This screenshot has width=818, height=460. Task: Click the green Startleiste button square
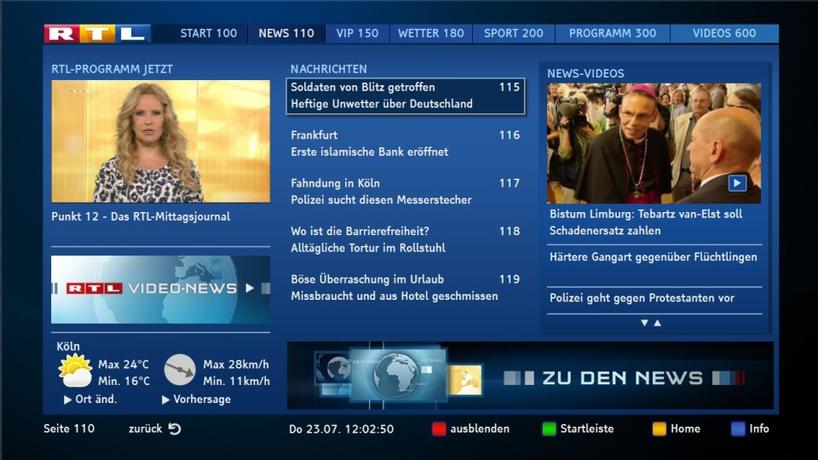[x=549, y=429]
